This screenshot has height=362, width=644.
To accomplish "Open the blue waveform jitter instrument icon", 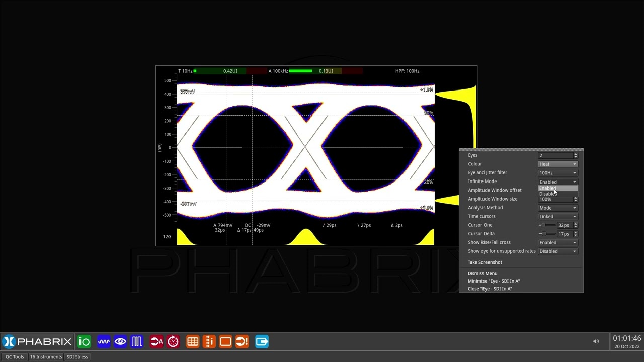I will [x=104, y=342].
